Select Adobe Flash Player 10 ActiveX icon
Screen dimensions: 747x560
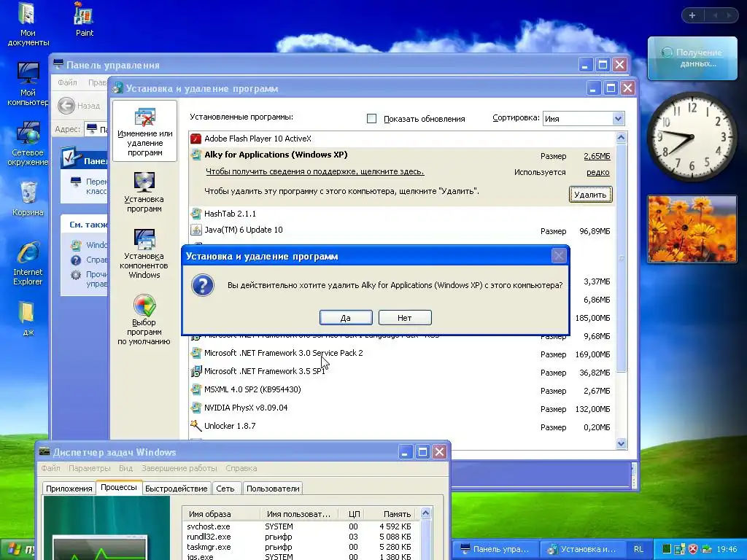coord(196,139)
